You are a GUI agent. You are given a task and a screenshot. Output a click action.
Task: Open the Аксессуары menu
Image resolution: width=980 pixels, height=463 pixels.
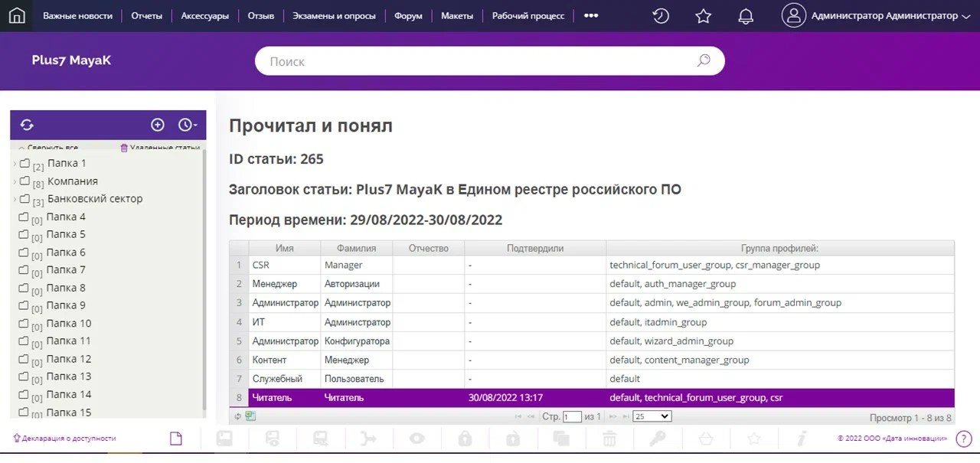click(x=205, y=15)
